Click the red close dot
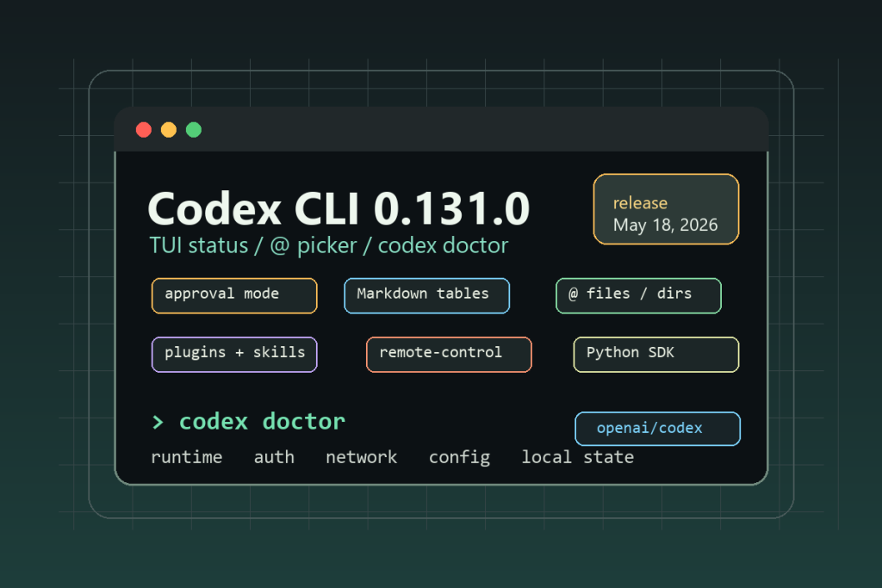The image size is (882, 588). coord(144,130)
